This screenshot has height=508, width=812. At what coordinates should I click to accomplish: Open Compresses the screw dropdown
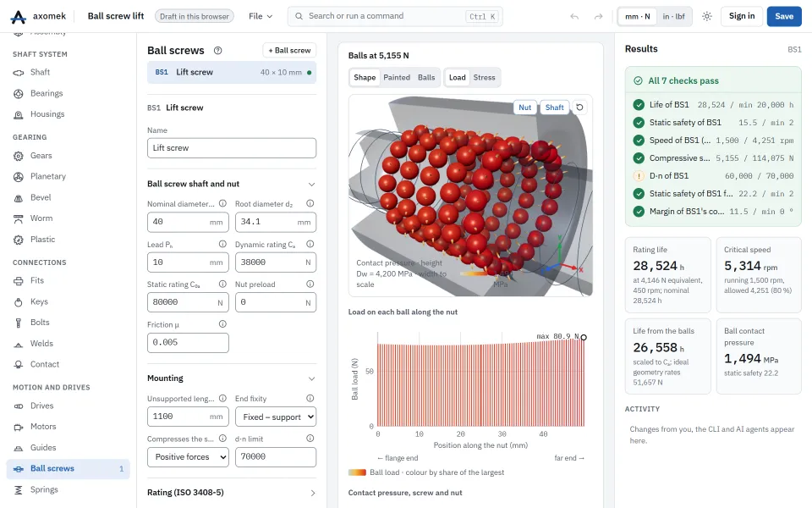[188, 456]
